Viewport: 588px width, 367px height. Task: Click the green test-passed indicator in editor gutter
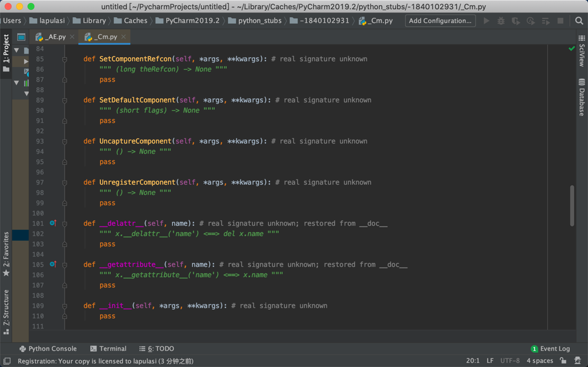572,49
